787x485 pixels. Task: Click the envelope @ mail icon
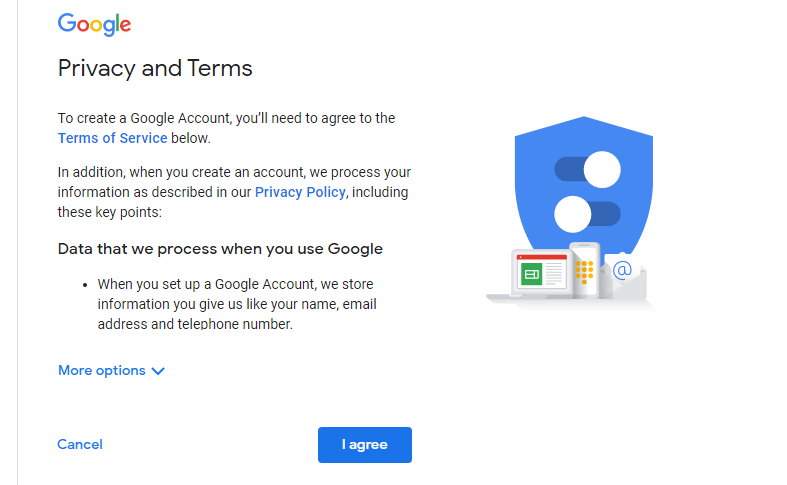pos(623,275)
